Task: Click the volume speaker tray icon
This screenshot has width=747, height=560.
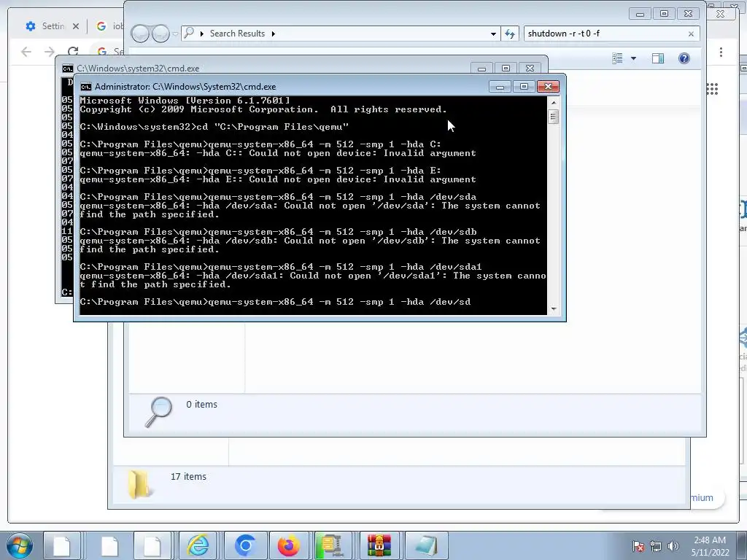Action: point(673,546)
